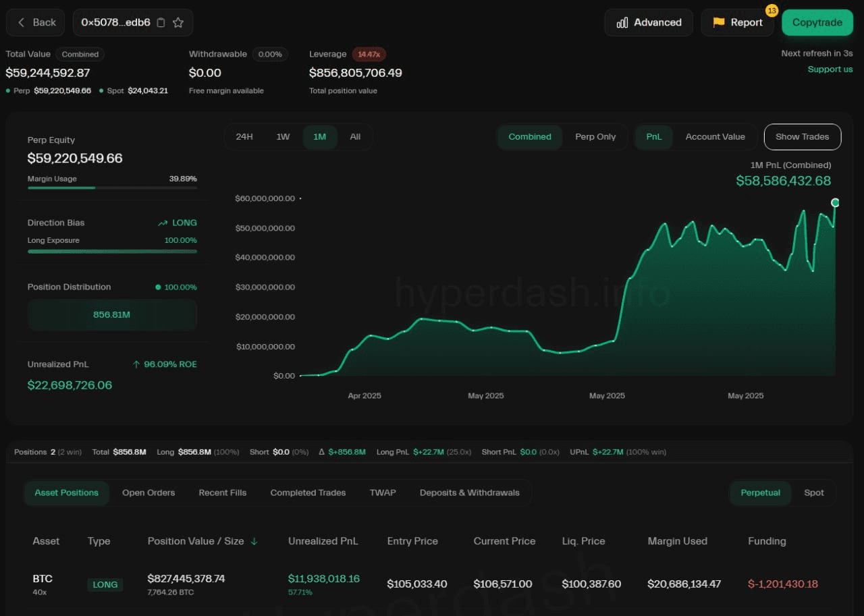The image size is (864, 616).
Task: Select the All time range
Action: coord(355,136)
